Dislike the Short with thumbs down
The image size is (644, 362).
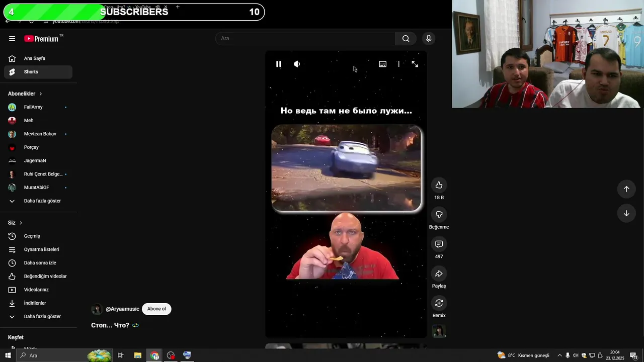(x=439, y=215)
